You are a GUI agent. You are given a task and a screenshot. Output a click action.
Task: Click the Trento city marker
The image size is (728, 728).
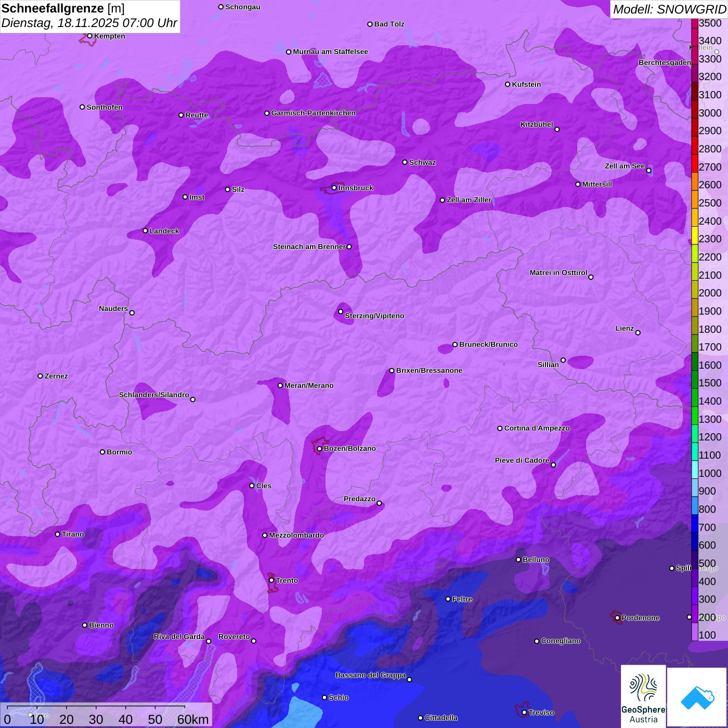pos(271,580)
